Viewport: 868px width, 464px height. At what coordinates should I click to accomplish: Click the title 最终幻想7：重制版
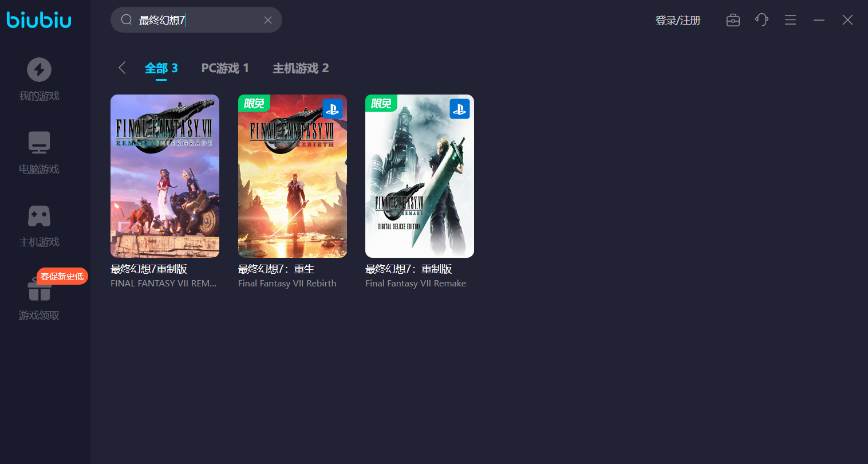(x=409, y=269)
